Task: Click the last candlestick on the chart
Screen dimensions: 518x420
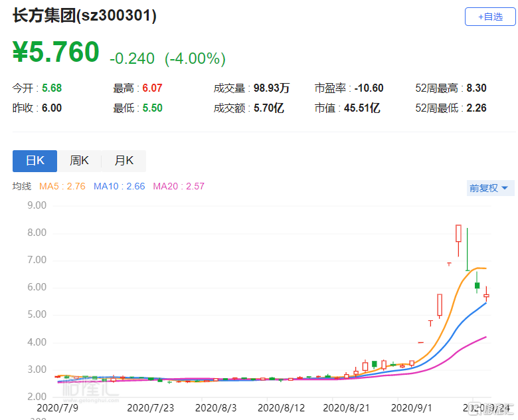Action: (486, 295)
